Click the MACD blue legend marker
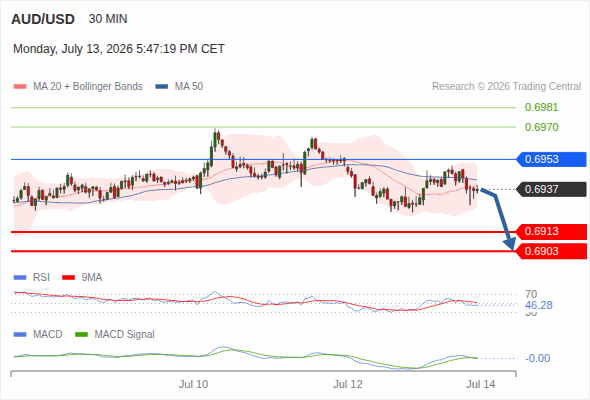The width and height of the screenshot is (590, 400). point(20,335)
